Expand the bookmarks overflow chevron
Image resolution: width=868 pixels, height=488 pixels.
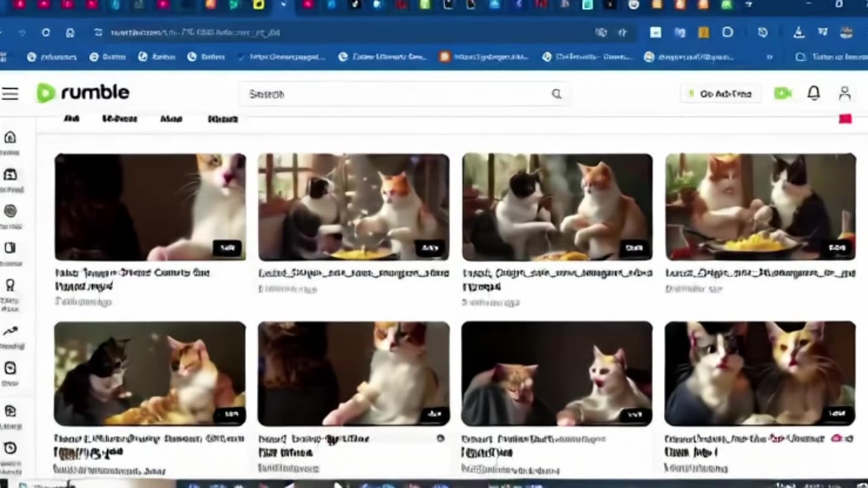770,58
